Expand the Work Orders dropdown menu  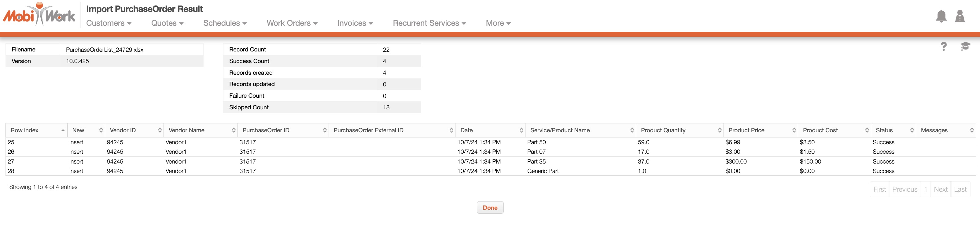pos(292,23)
